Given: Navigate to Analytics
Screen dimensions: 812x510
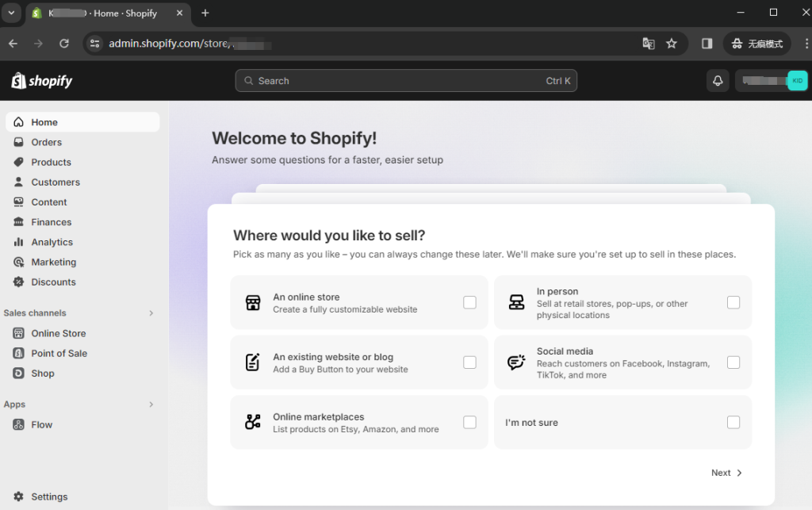Looking at the screenshot, I should click(x=82, y=242).
